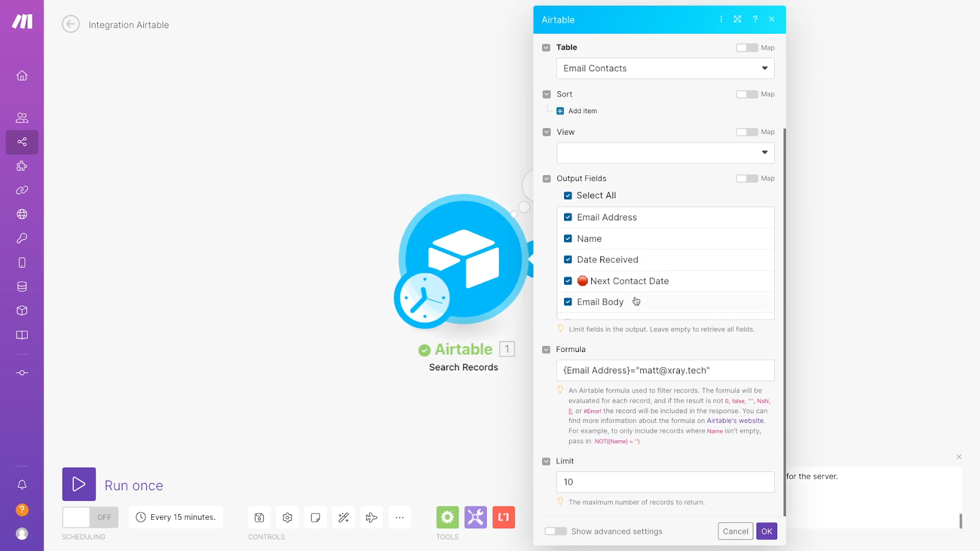This screenshot has height=551, width=980.
Task: Open Keys icon in sidebar
Action: point(22,238)
